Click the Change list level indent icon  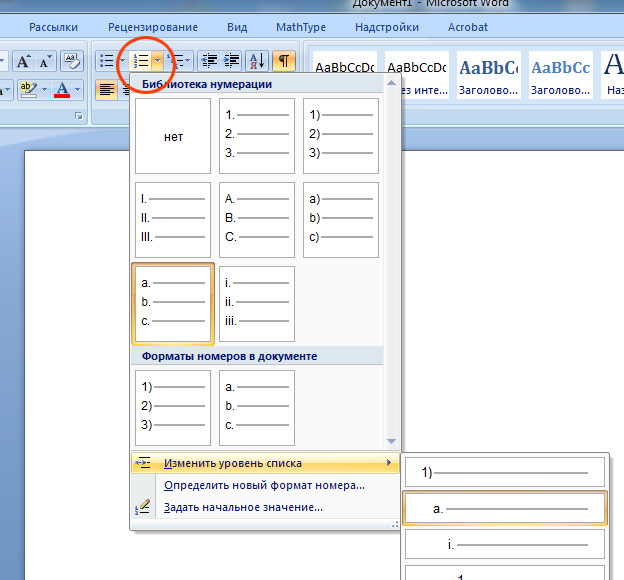(x=143, y=463)
